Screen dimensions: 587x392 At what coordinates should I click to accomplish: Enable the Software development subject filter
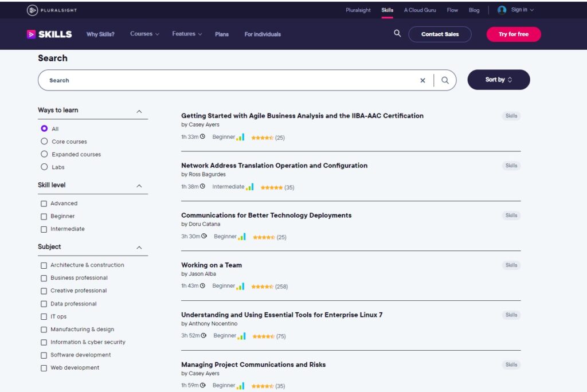(x=44, y=355)
